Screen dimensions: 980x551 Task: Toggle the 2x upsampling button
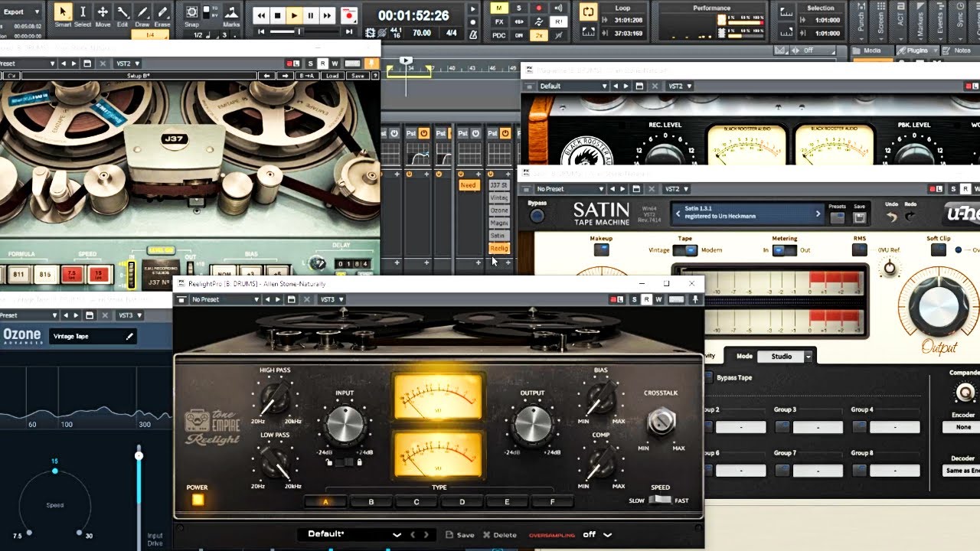(539, 35)
